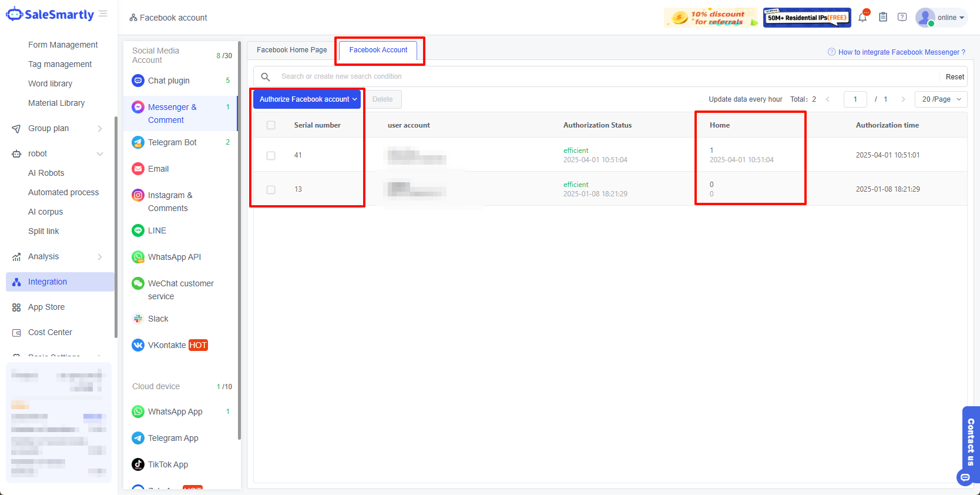Open the LINE integration
Viewport: 980px width, 495px height.
(157, 230)
